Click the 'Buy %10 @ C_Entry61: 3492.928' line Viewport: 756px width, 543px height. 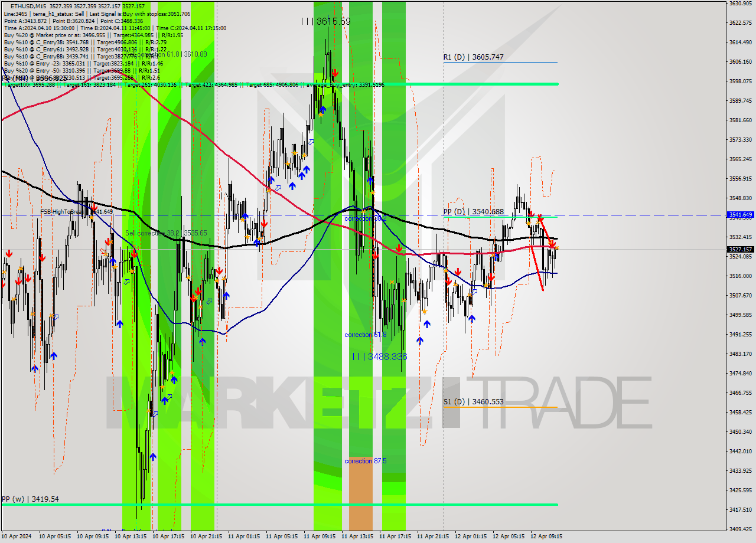point(85,49)
